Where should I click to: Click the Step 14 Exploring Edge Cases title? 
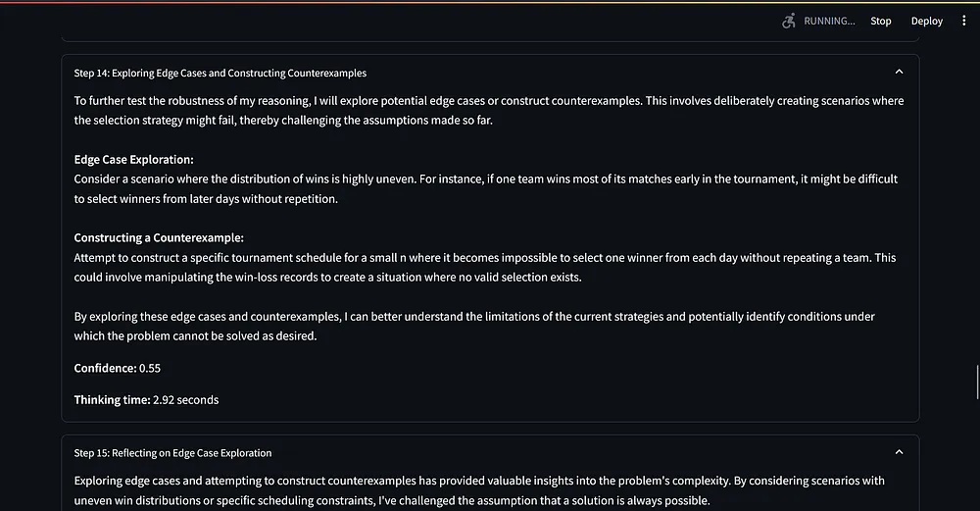click(x=220, y=73)
